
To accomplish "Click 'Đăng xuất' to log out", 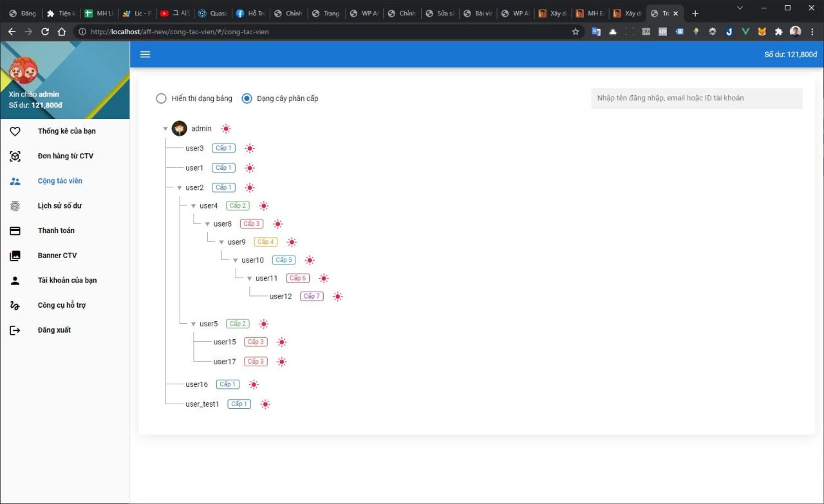I will click(54, 330).
